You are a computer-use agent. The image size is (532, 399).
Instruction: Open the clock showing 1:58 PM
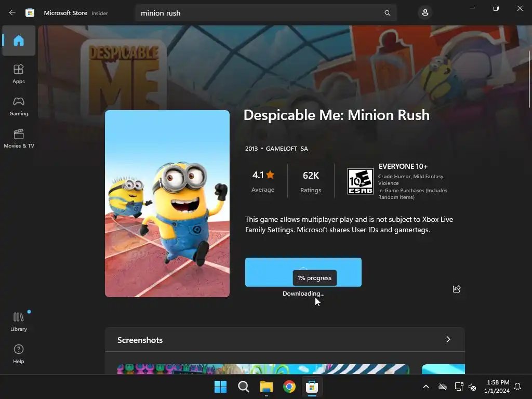tap(497, 387)
